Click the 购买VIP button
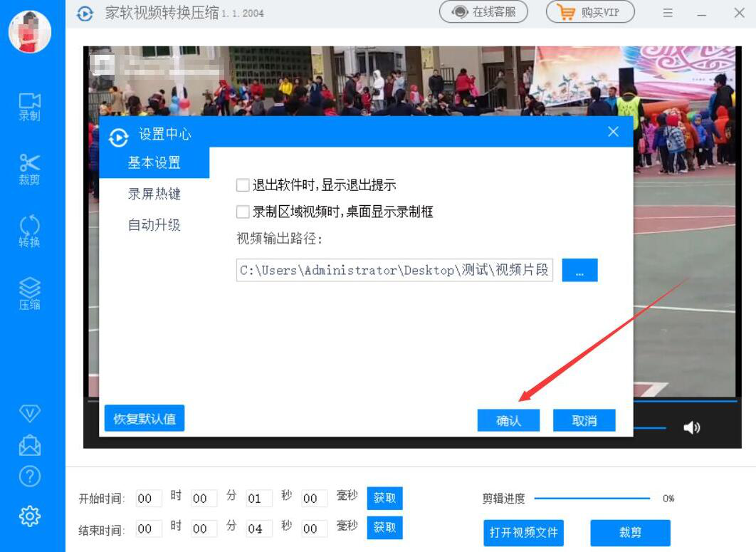 point(590,12)
